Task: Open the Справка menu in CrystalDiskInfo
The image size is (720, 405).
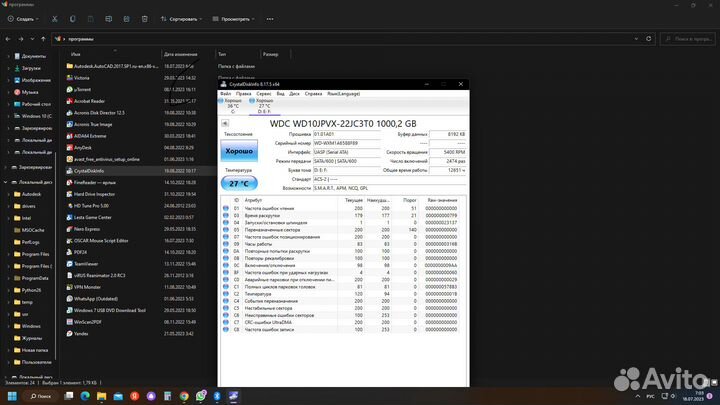Action: (x=313, y=94)
